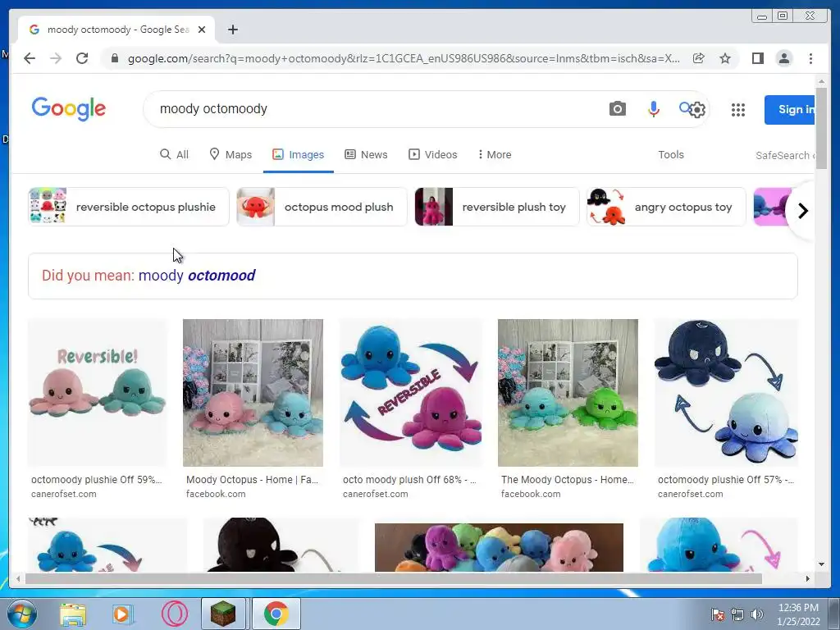Click the browser forward arrow
This screenshot has width=840, height=630.
(x=56, y=58)
